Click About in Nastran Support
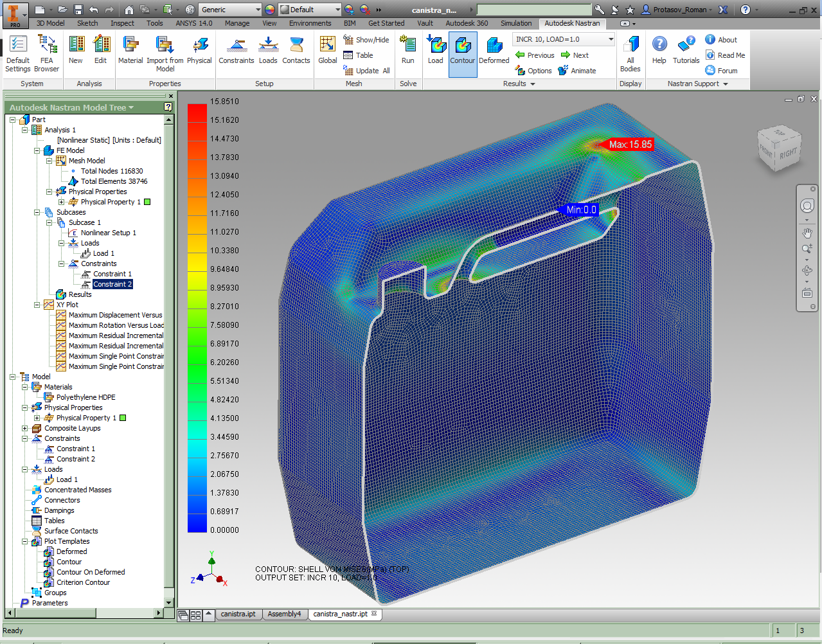Screen dimensions: 822x644 721,40
